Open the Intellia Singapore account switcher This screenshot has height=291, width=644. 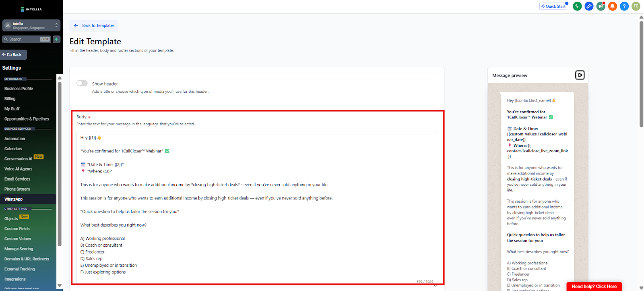(x=31, y=25)
